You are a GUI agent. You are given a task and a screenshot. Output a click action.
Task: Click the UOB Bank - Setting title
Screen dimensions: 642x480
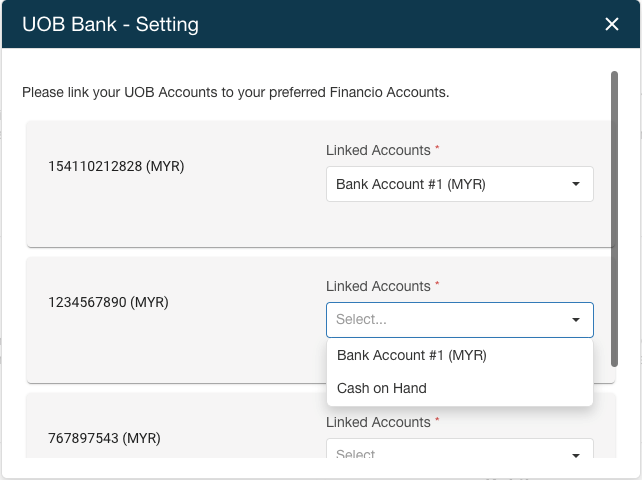[111, 24]
